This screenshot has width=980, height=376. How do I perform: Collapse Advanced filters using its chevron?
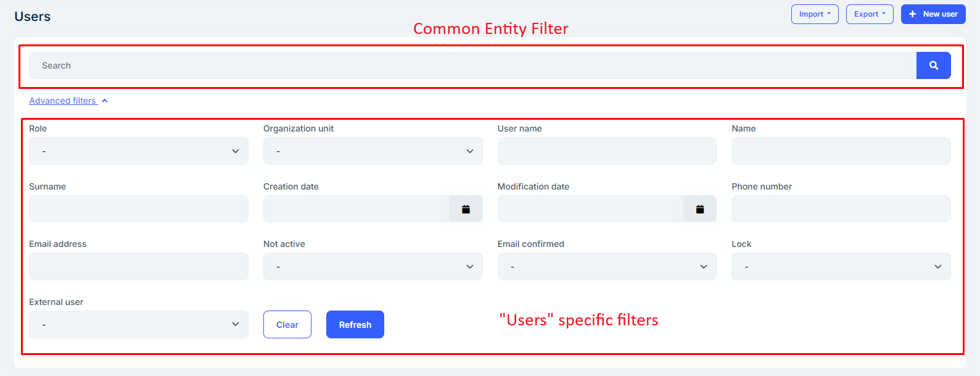[104, 100]
